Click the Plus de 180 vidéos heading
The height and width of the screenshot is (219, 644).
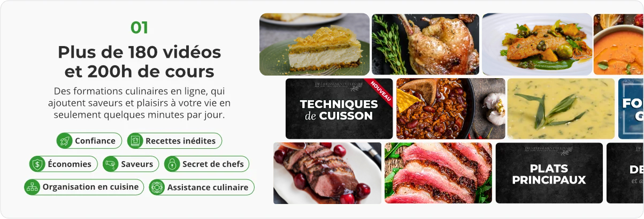pos(139,52)
